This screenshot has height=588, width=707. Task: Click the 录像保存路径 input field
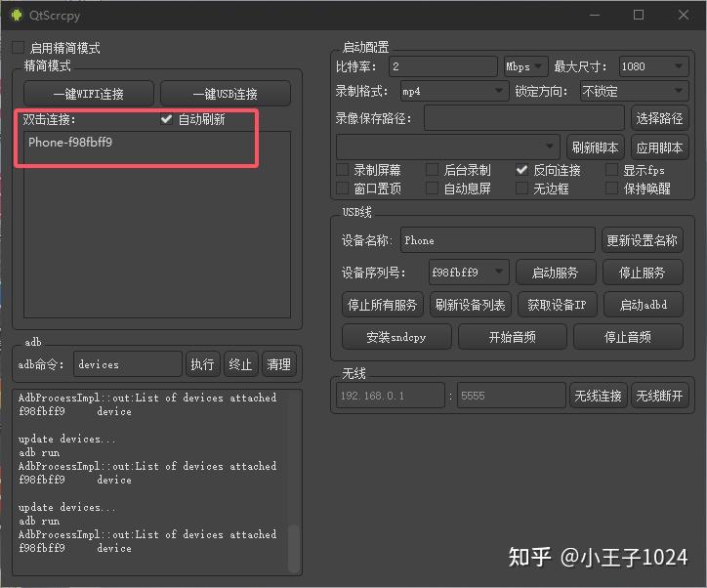click(524, 118)
